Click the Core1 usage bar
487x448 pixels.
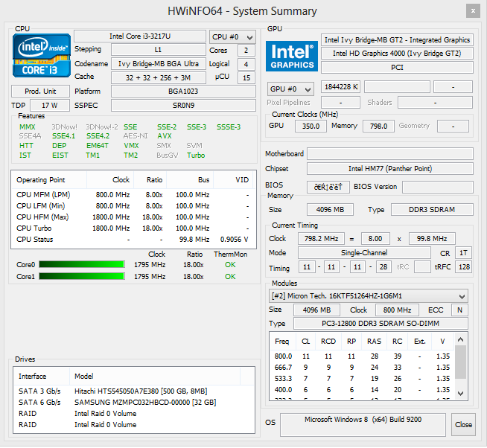[82, 276]
